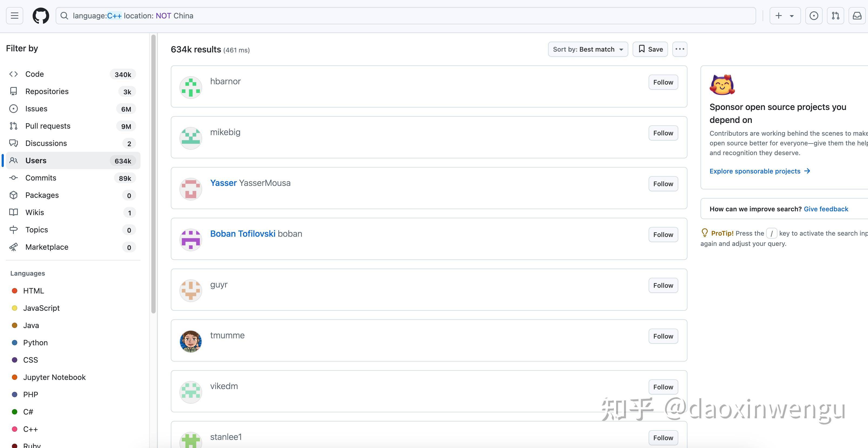Open Sort by Best match dropdown
The image size is (868, 448).
click(588, 49)
